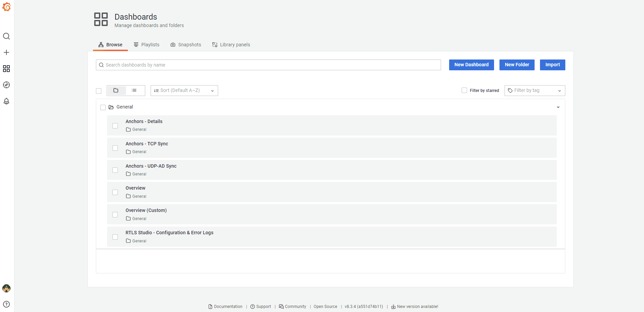Viewport: 644px width, 312px height.
Task: Enable Filter by starred checkbox
Action: pos(464,90)
